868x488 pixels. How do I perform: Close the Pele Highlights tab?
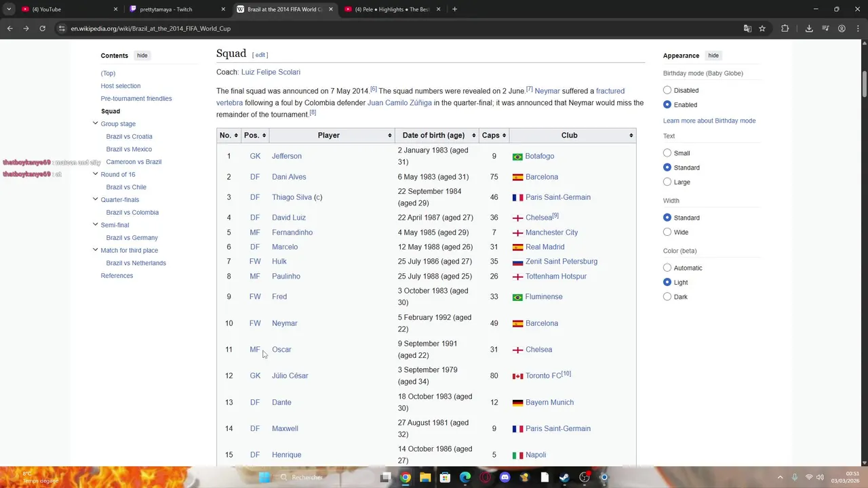438,9
